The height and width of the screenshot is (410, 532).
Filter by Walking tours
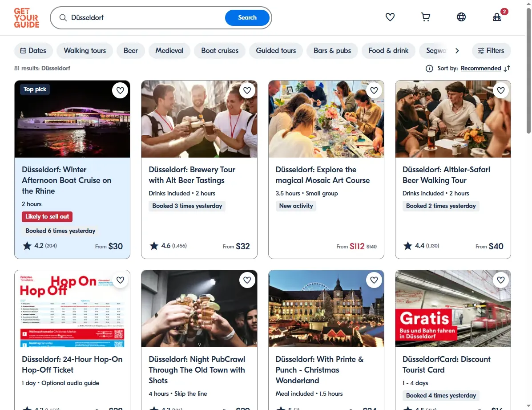pyautogui.click(x=85, y=51)
